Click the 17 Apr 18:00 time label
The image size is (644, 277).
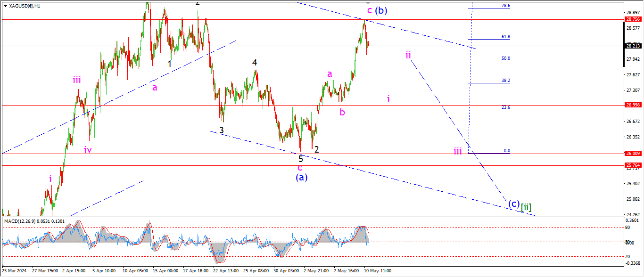(196, 271)
